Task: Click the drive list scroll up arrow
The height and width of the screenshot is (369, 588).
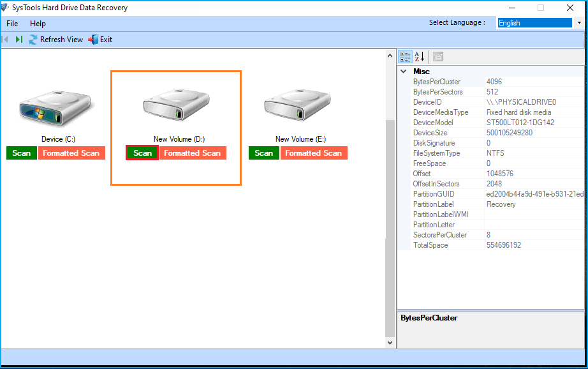Action: click(x=390, y=56)
